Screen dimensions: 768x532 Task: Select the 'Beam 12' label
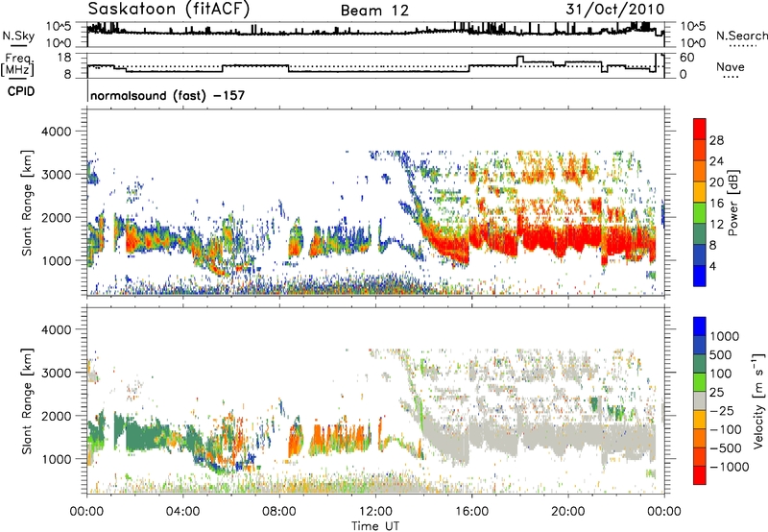click(x=374, y=11)
